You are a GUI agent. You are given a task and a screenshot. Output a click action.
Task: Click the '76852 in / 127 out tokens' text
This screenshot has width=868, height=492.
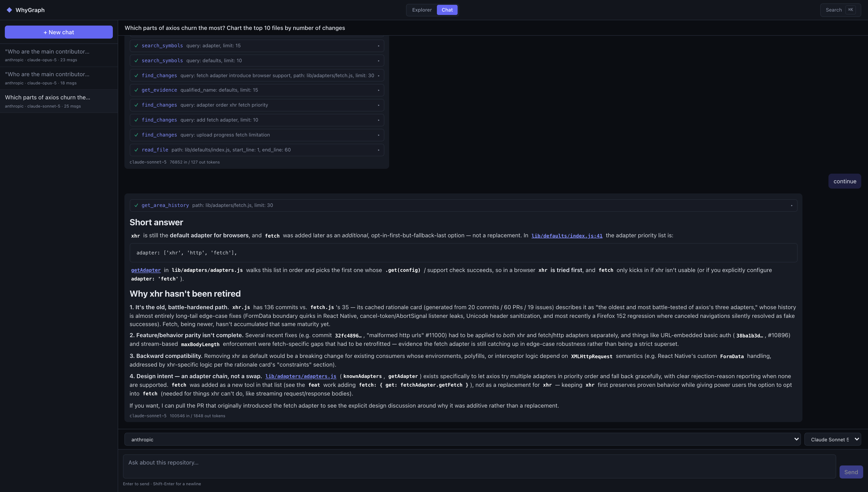(195, 162)
